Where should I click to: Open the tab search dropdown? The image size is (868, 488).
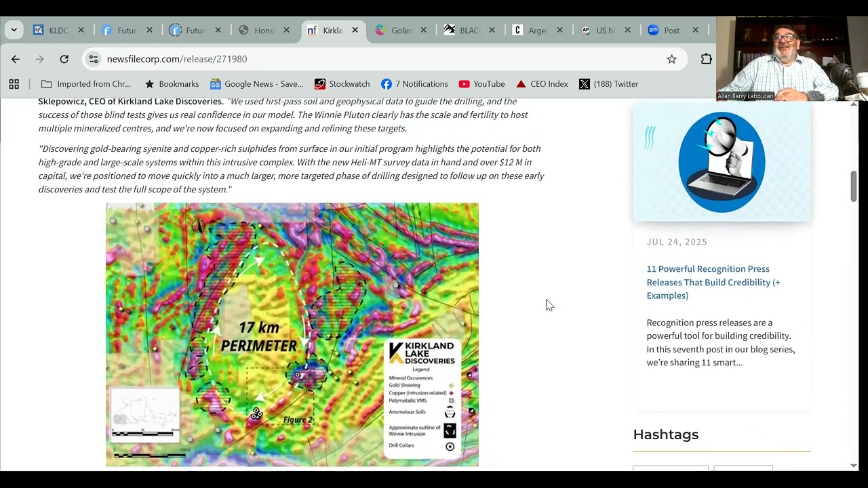(14, 30)
